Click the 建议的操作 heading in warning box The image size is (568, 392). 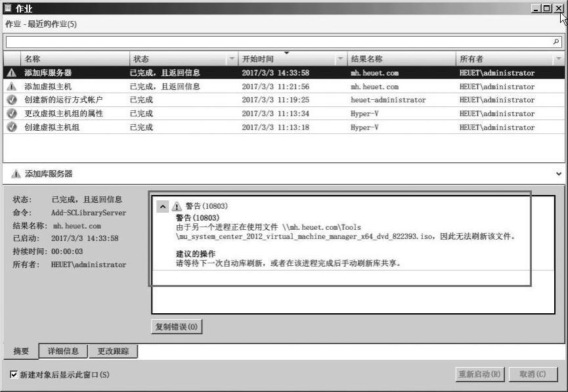pyautogui.click(x=196, y=253)
